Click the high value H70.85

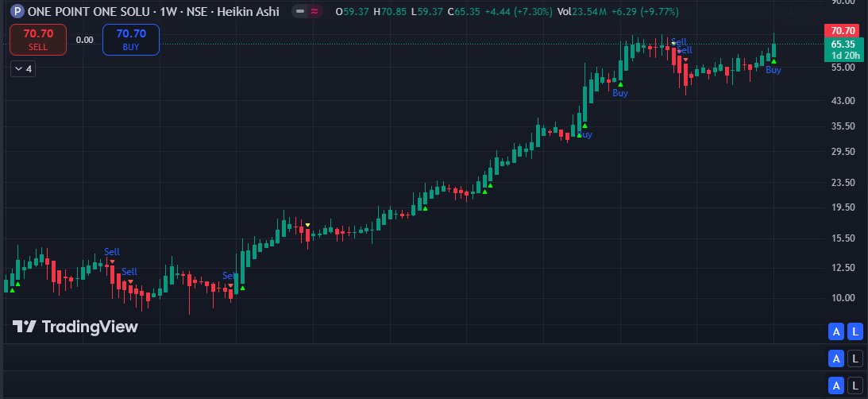[391, 12]
